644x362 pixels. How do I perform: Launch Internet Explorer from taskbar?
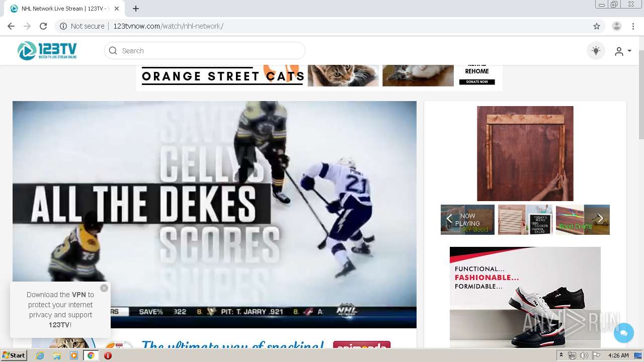point(40,355)
